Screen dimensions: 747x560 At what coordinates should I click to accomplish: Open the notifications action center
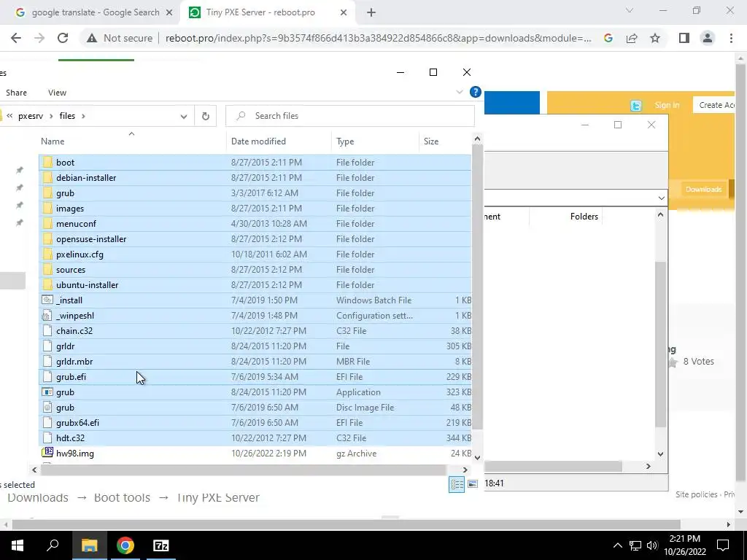click(723, 545)
